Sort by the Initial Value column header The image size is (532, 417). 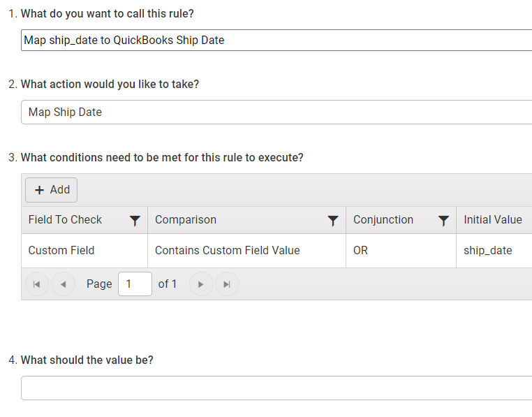(x=493, y=220)
